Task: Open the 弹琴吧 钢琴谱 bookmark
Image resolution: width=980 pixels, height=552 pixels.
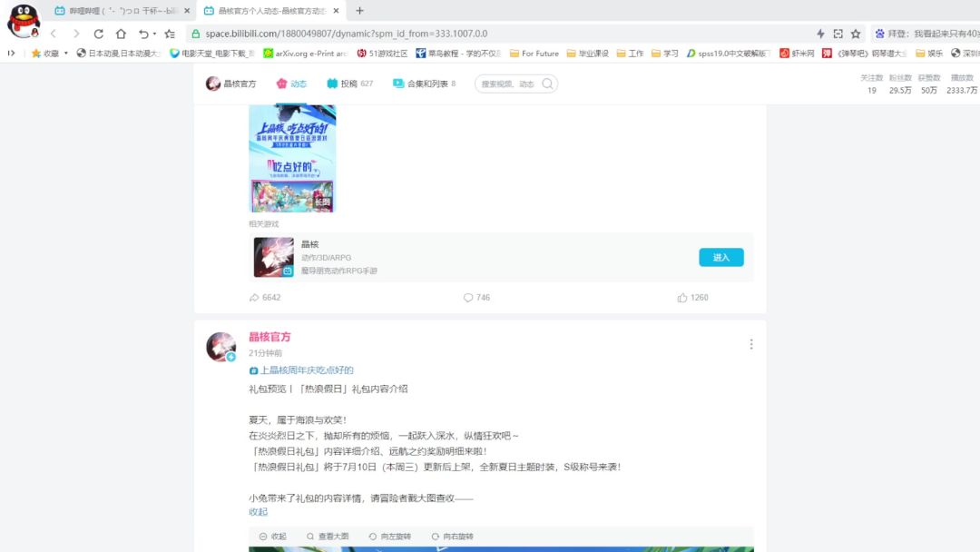Action: (865, 54)
